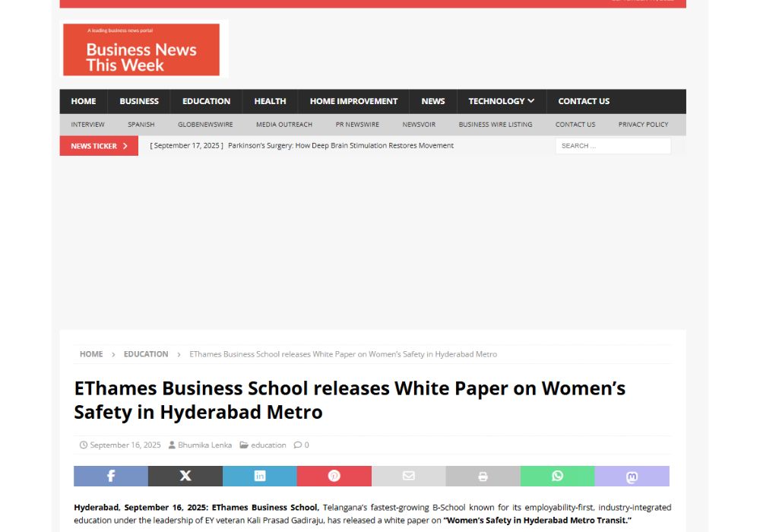Viewport: 760px width, 532px height.
Task: Open Contact Us in secondary bar
Action: pyautogui.click(x=575, y=125)
